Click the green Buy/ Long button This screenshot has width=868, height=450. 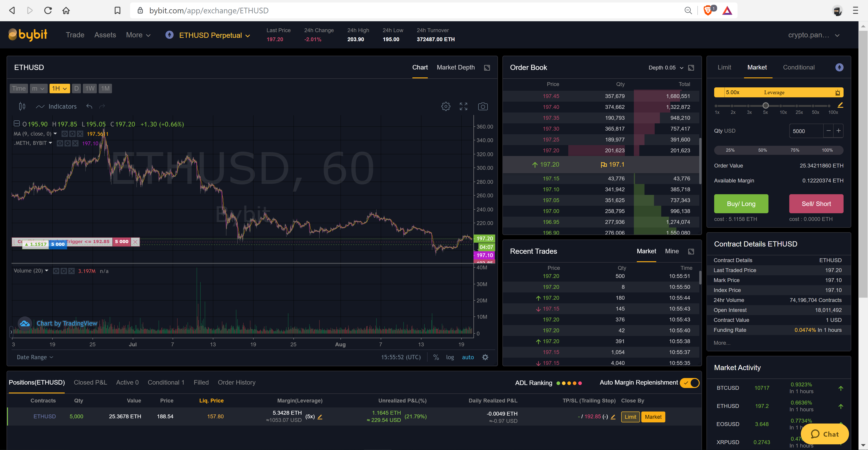click(x=741, y=203)
